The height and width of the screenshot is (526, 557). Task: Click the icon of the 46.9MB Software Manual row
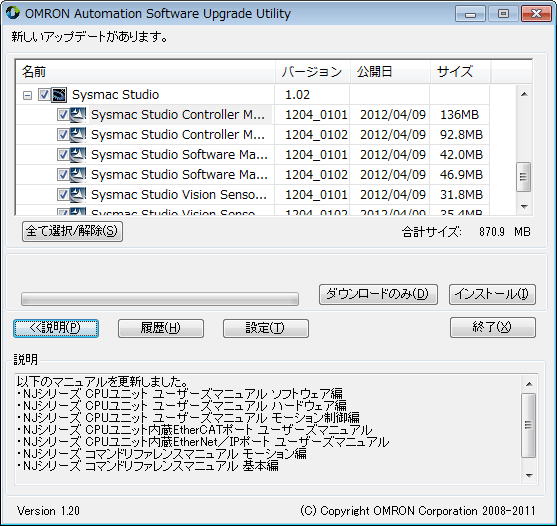pos(78,174)
